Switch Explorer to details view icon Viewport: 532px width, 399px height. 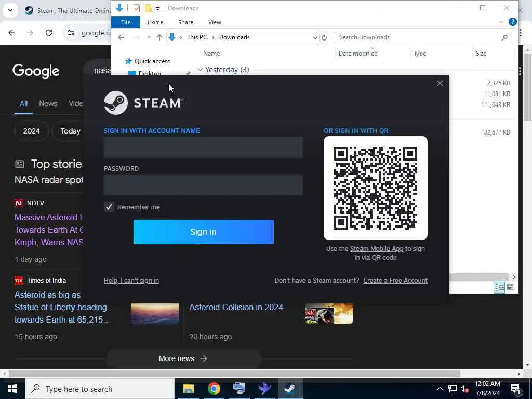pyautogui.click(x=499, y=287)
